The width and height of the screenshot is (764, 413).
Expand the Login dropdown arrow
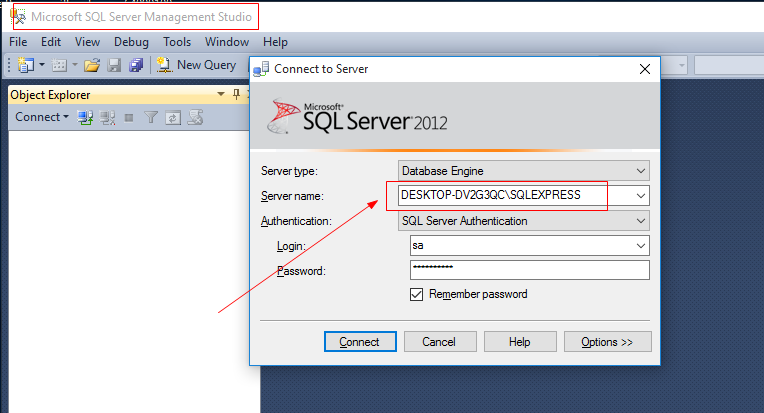641,246
